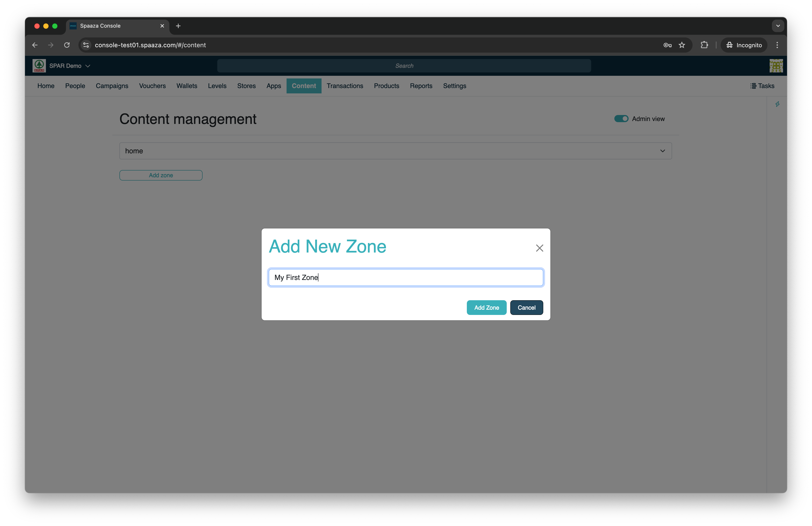Reload the page with refresh icon
Image resolution: width=812 pixels, height=526 pixels.
67,45
